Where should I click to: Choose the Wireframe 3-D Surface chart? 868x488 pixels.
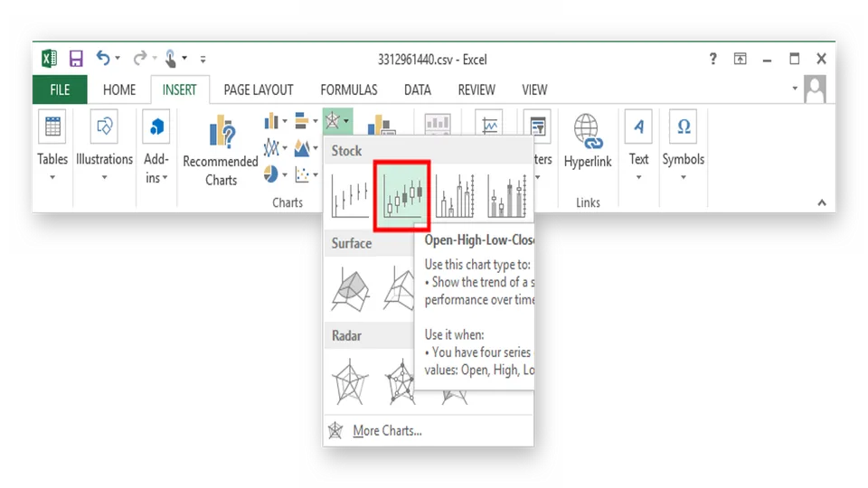[399, 289]
